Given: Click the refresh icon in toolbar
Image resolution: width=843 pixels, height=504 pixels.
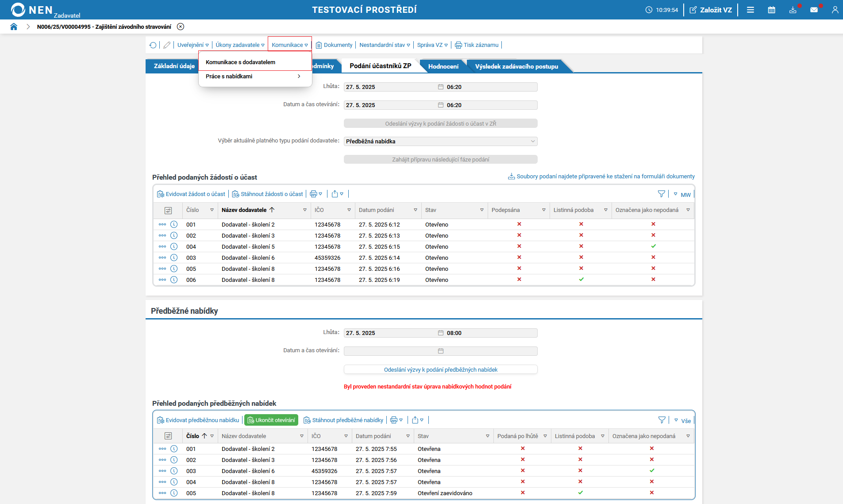Looking at the screenshot, I should 153,45.
